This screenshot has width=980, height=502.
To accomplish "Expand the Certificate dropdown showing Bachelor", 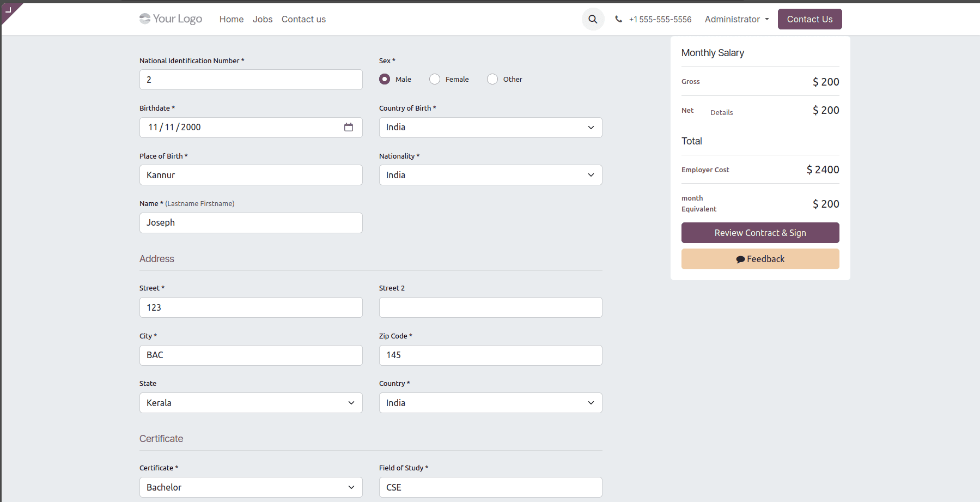I will (x=251, y=487).
